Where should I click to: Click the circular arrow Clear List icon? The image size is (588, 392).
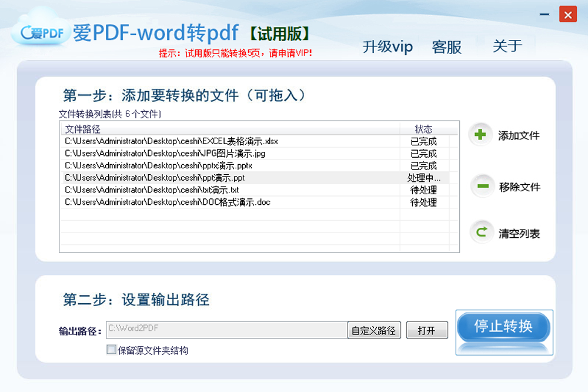[x=481, y=232]
